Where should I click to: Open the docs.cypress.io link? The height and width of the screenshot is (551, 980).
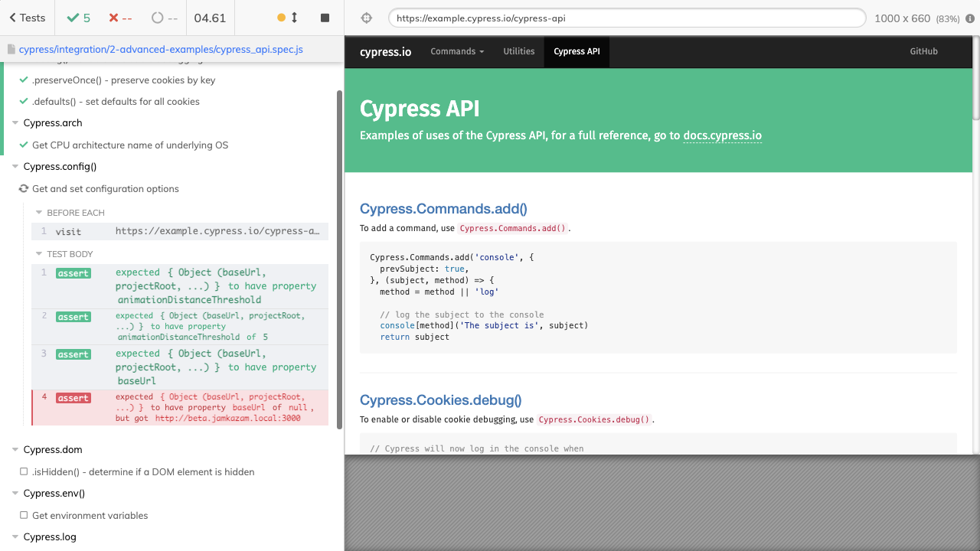pyautogui.click(x=722, y=135)
